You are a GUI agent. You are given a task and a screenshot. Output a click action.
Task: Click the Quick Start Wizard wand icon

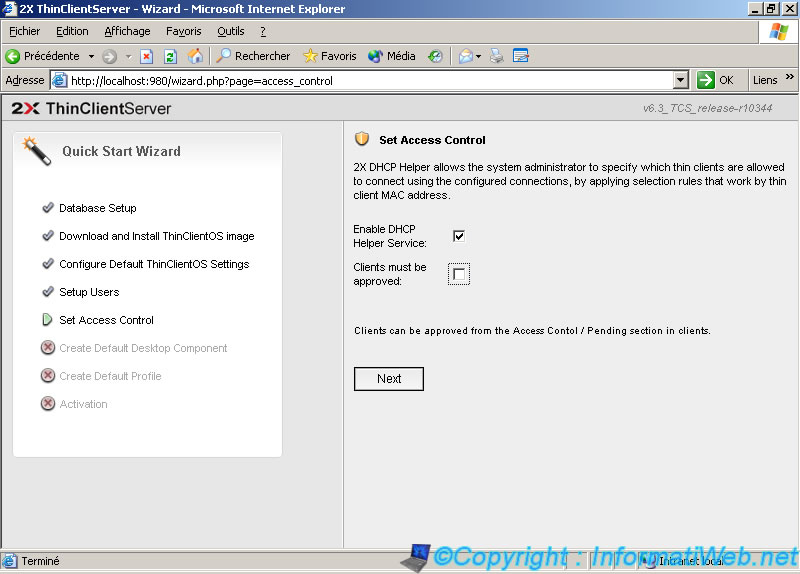point(37,151)
